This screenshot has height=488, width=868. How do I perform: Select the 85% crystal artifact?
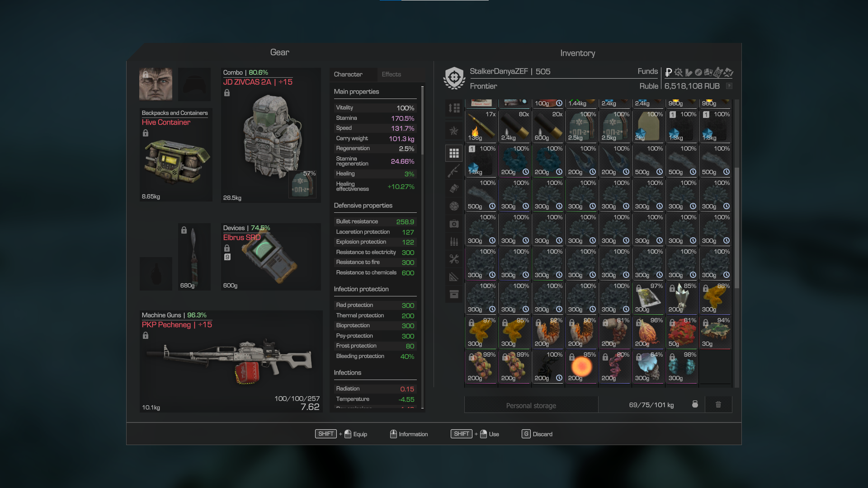tap(682, 298)
